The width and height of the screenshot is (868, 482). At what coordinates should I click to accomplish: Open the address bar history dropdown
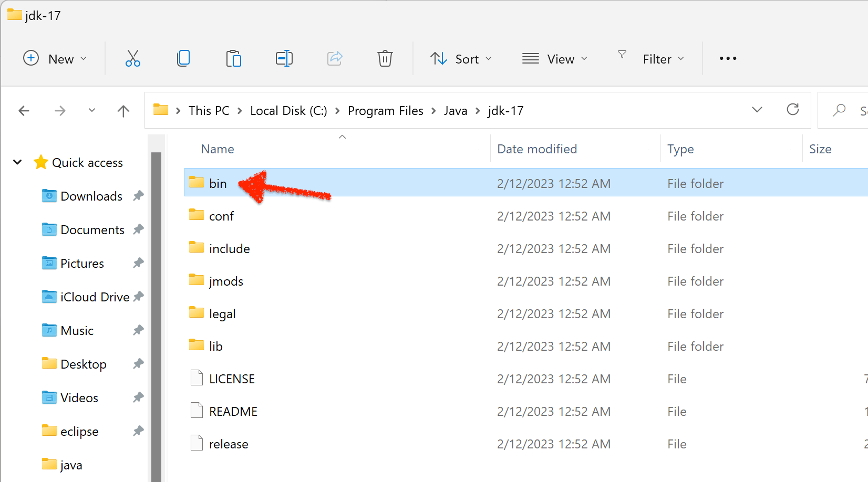tap(757, 110)
